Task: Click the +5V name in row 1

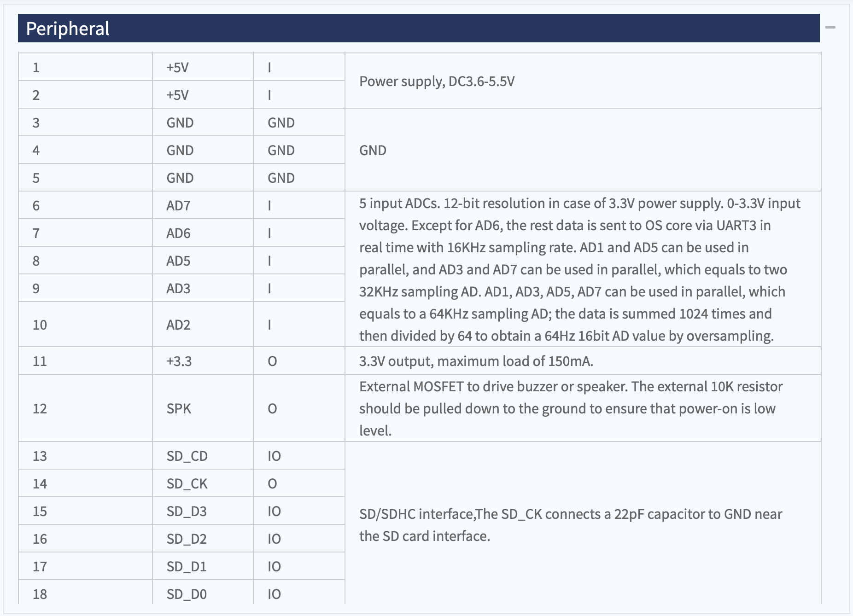Action: [177, 67]
